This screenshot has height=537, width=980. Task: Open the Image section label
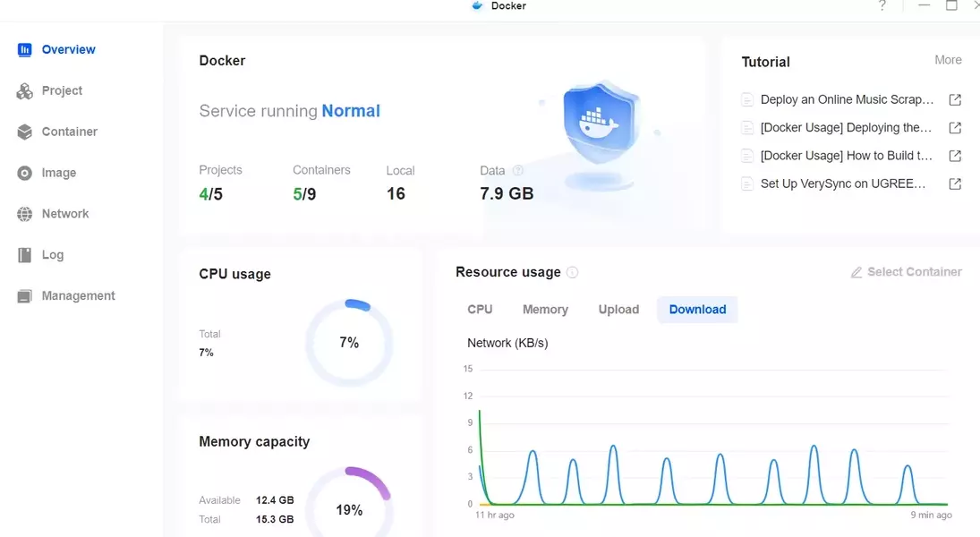tap(59, 173)
